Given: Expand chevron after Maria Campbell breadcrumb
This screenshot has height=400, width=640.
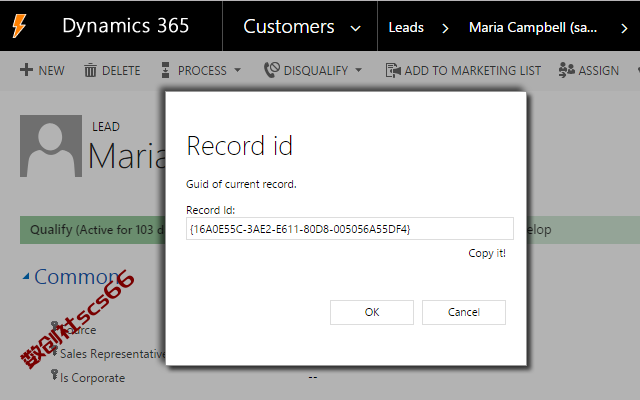Looking at the screenshot, I should click(624, 28).
